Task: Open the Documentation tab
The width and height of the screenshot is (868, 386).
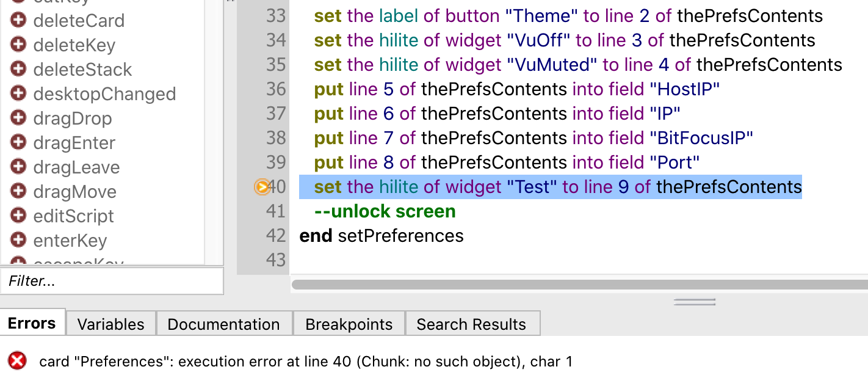Action: pyautogui.click(x=223, y=324)
